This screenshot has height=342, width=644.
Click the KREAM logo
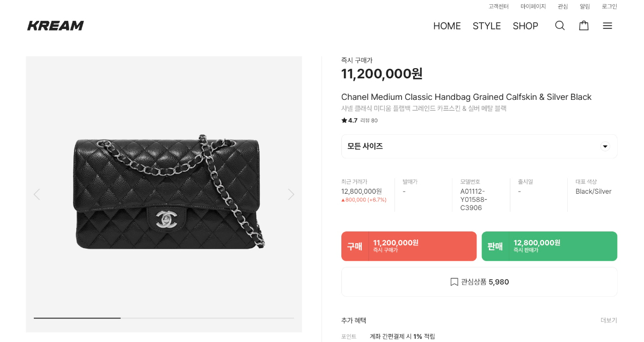click(56, 26)
